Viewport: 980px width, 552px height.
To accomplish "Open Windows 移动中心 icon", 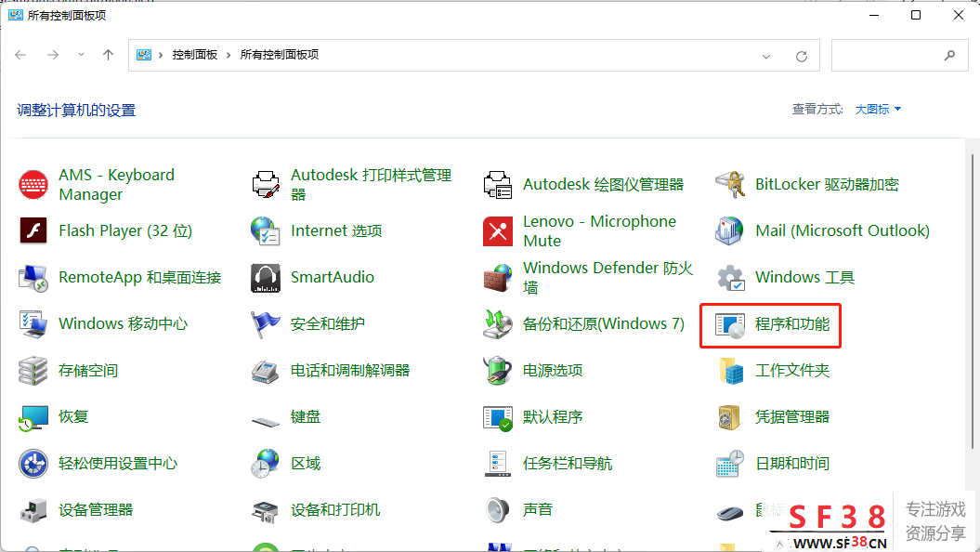I will pyautogui.click(x=33, y=324).
